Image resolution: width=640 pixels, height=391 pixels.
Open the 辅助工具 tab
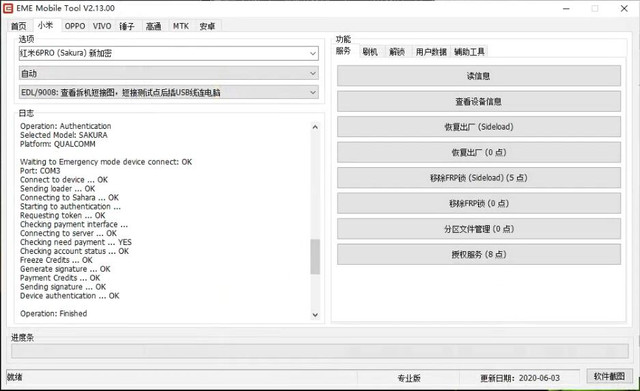[469, 52]
